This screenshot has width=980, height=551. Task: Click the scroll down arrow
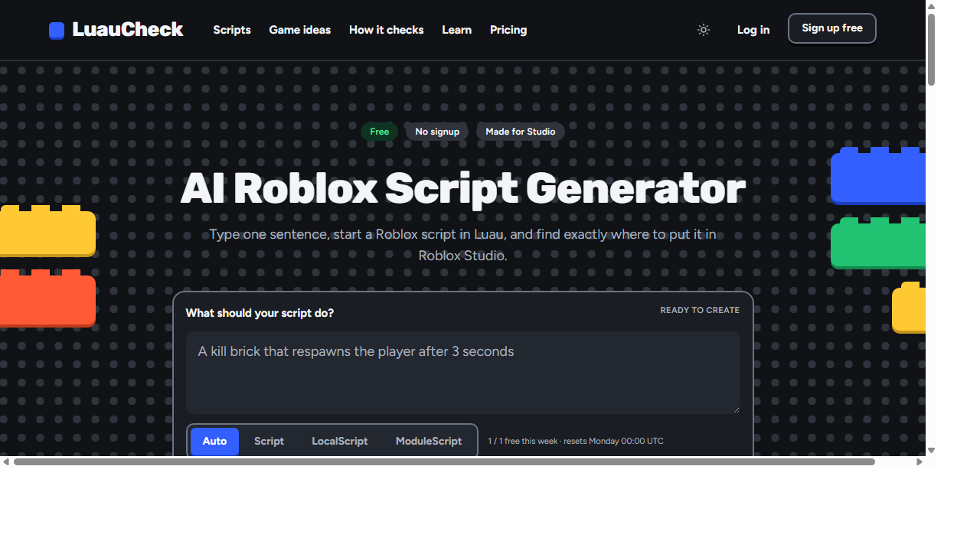click(931, 451)
